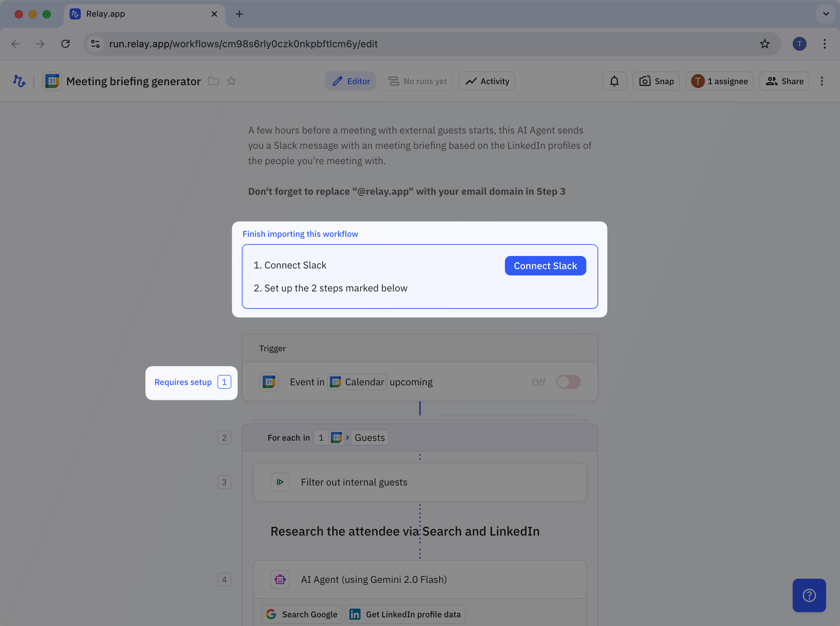This screenshot has height=626, width=840.
Task: Open the Activity tab
Action: click(486, 81)
